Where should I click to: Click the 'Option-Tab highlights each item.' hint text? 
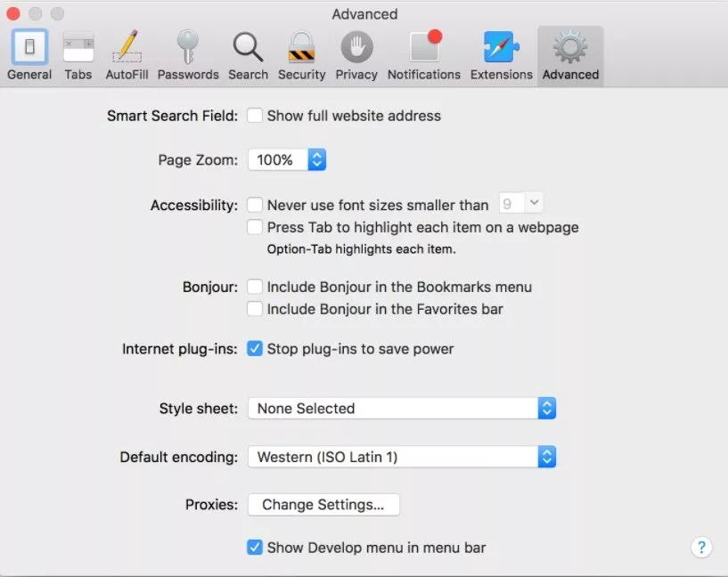tap(361, 249)
